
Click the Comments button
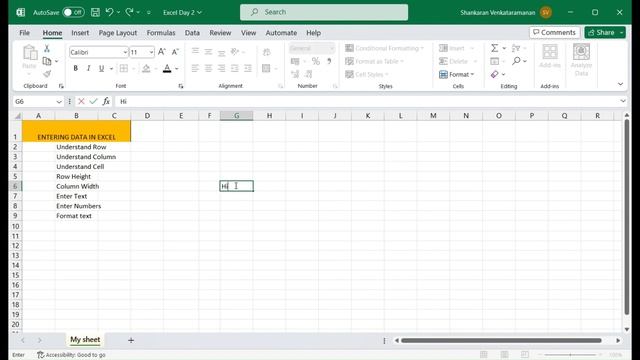click(554, 32)
